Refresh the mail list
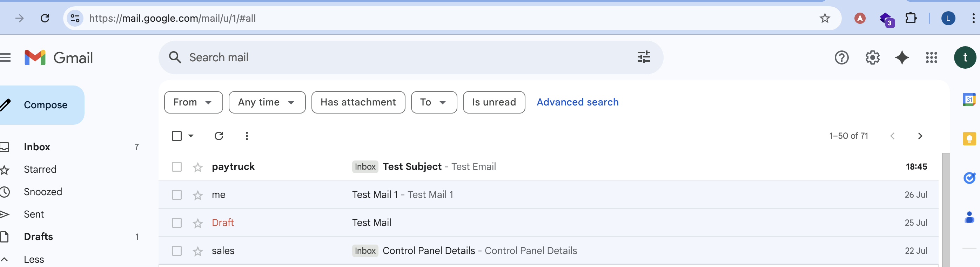This screenshot has width=980, height=267. tap(219, 136)
